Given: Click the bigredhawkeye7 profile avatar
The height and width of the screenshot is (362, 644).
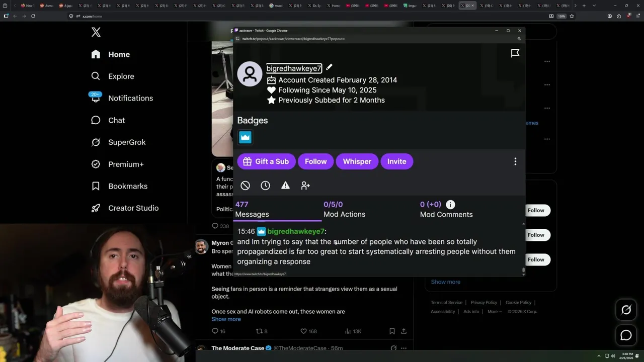Looking at the screenshot, I should click(x=250, y=74).
